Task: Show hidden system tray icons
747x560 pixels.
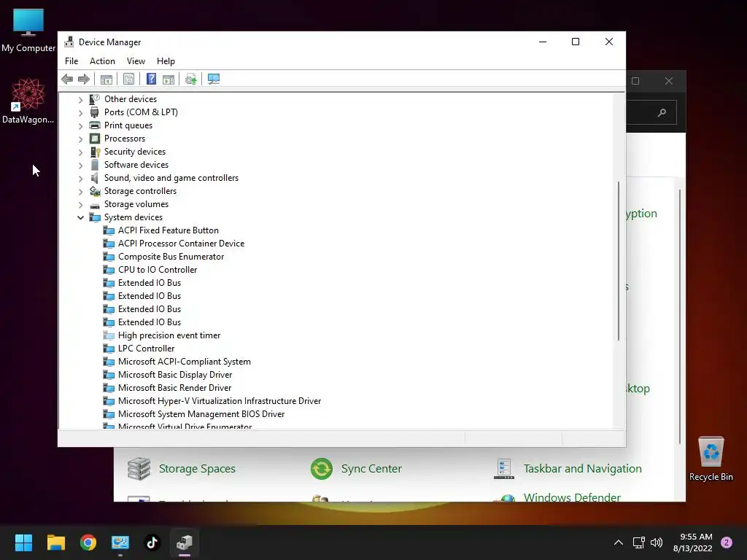Action: point(619,542)
